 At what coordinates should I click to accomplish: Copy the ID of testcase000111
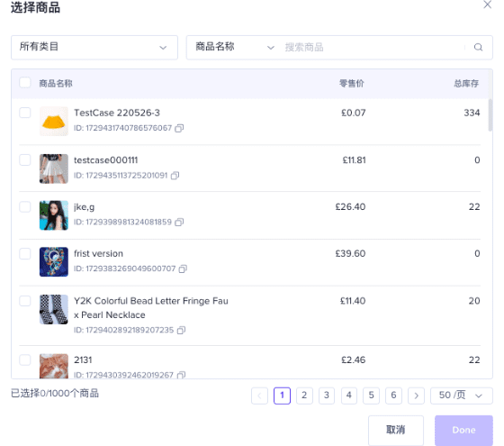tap(175, 176)
